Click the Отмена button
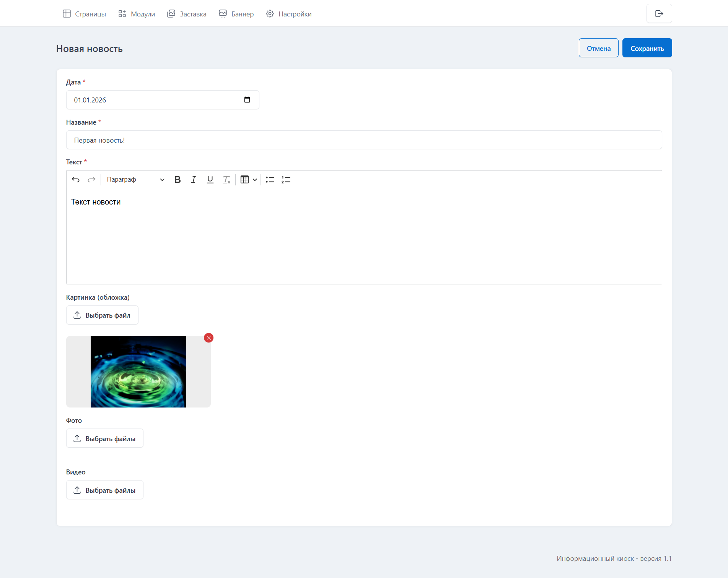 pos(598,48)
